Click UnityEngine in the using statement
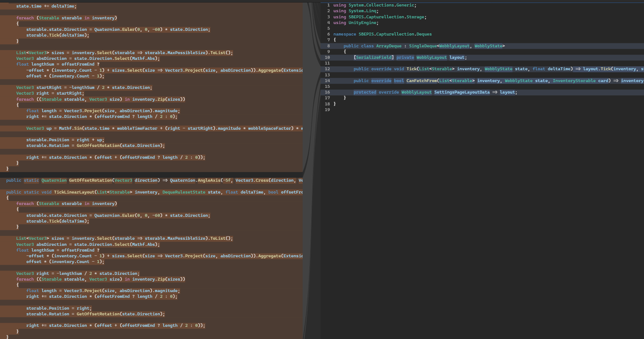Screen dimensions: 644x339 pyautogui.click(x=363, y=23)
